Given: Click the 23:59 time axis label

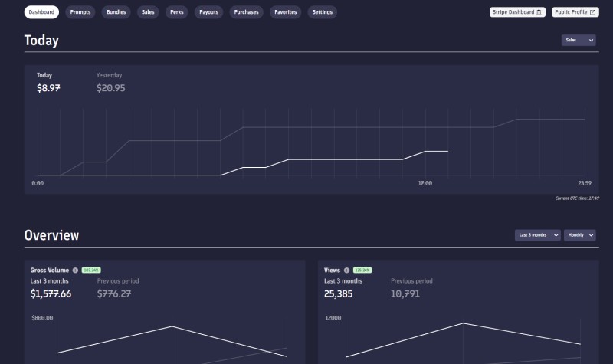Looking at the screenshot, I should point(585,183).
